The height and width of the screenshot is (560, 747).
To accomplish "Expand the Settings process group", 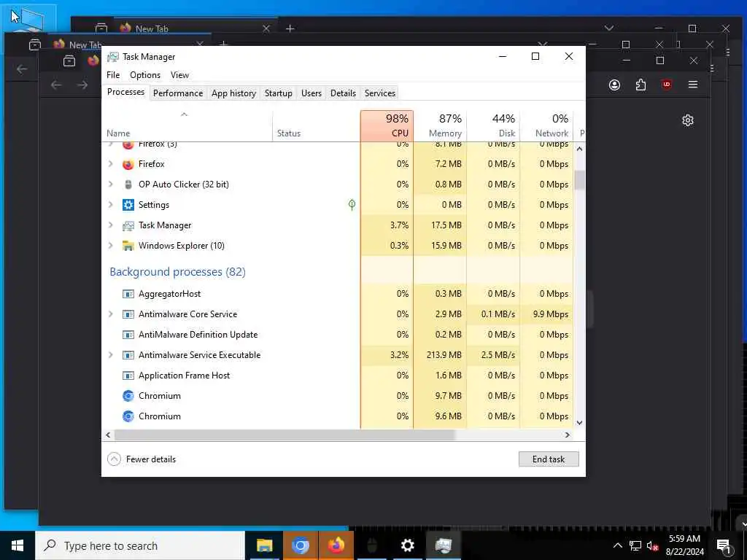I will pyautogui.click(x=111, y=205).
